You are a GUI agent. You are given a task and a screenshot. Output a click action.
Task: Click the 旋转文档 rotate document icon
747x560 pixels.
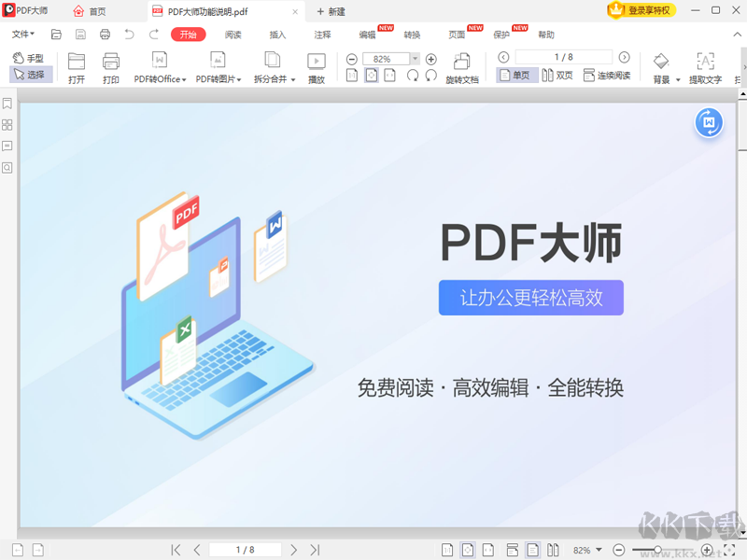[x=460, y=65]
